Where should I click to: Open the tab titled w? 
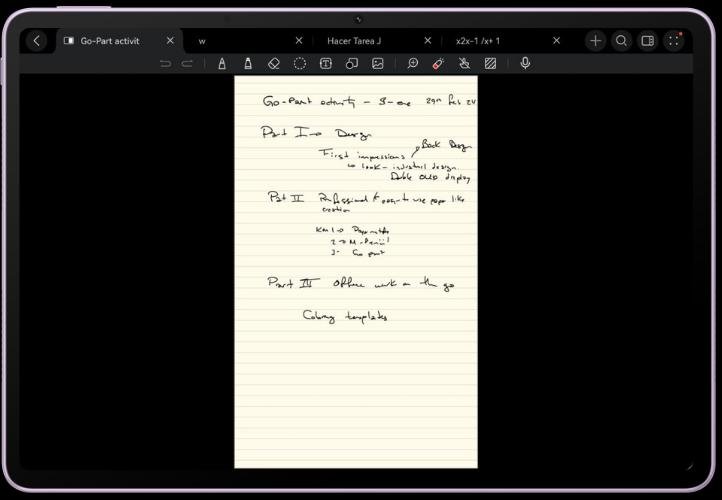(202, 41)
